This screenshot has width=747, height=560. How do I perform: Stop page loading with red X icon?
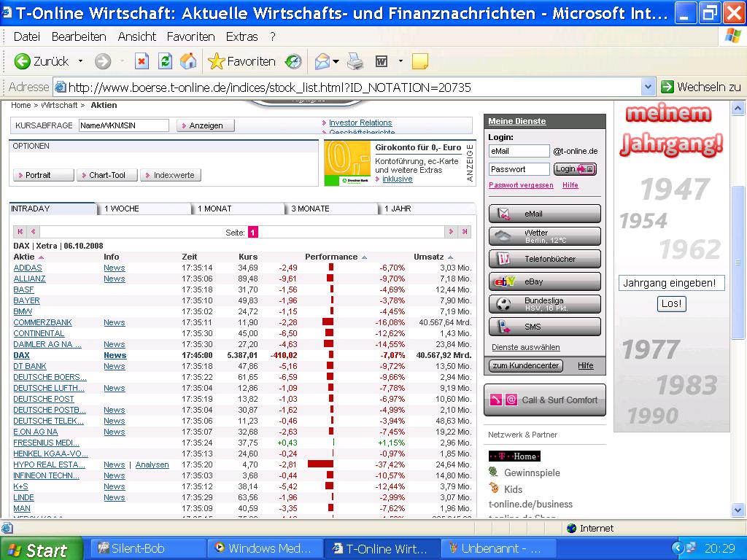[142, 61]
